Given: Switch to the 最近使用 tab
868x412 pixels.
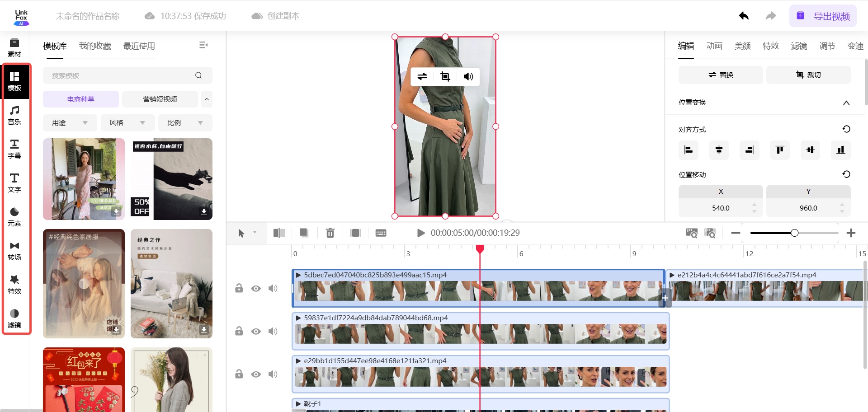Looking at the screenshot, I should tap(139, 46).
